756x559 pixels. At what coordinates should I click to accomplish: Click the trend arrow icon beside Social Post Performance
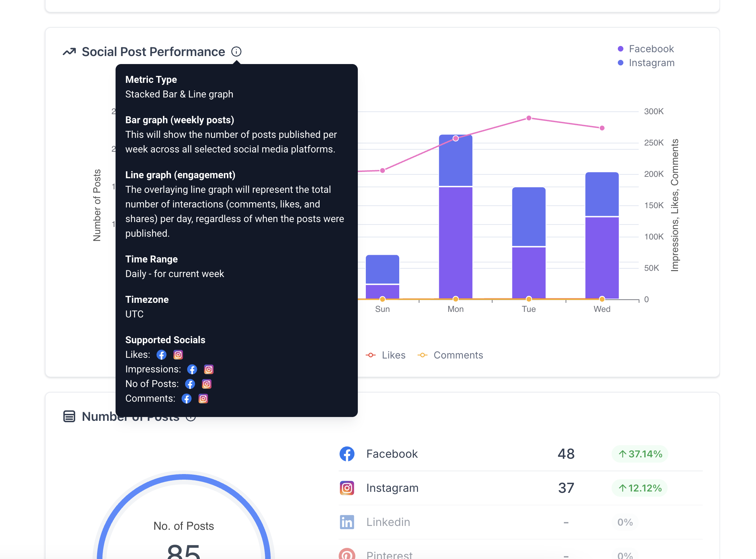[69, 51]
